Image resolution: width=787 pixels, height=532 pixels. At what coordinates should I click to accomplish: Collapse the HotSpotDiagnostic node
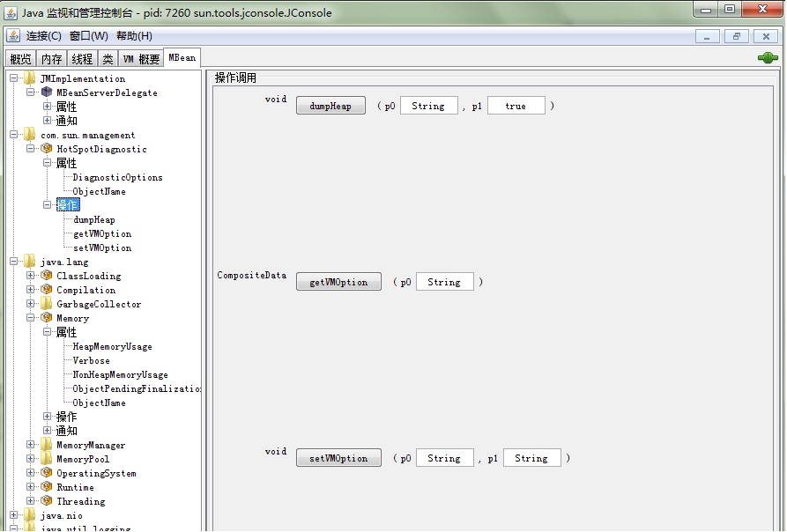tap(30, 149)
